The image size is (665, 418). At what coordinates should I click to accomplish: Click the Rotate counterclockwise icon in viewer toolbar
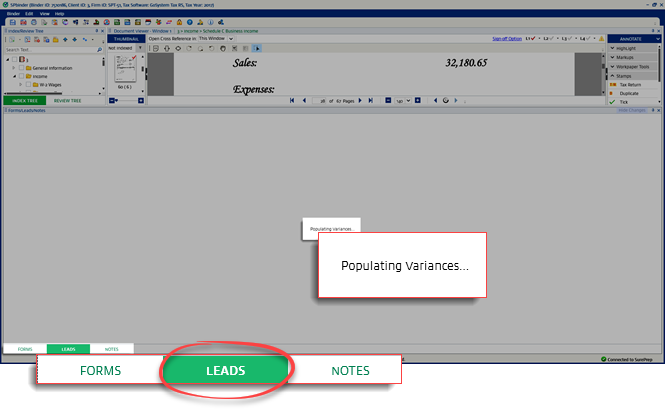click(x=212, y=48)
